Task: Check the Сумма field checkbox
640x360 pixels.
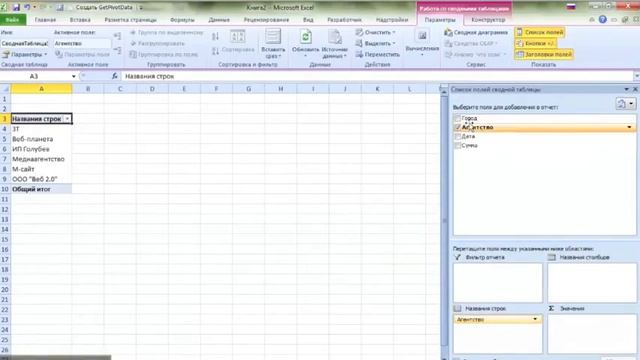Action: click(458, 145)
